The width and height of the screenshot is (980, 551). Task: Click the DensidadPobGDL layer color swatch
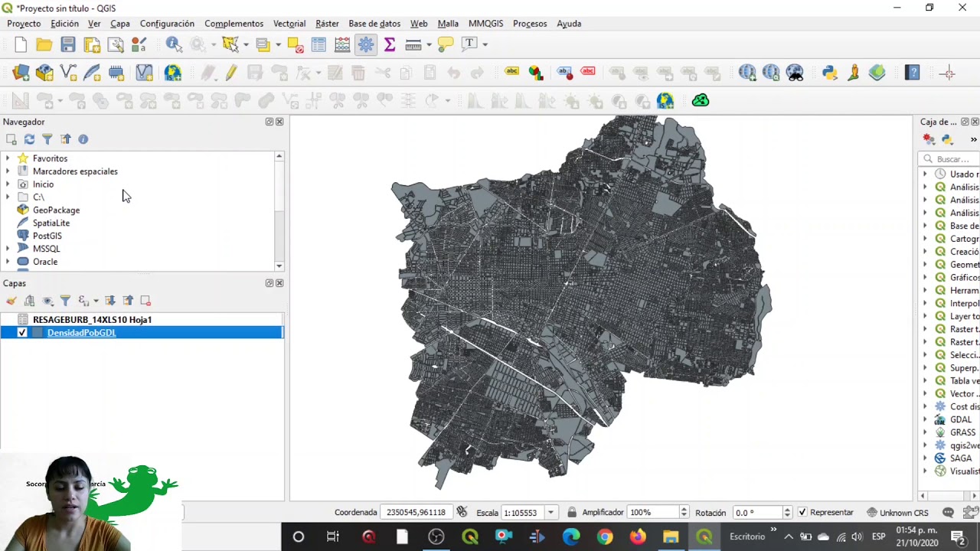click(x=37, y=332)
